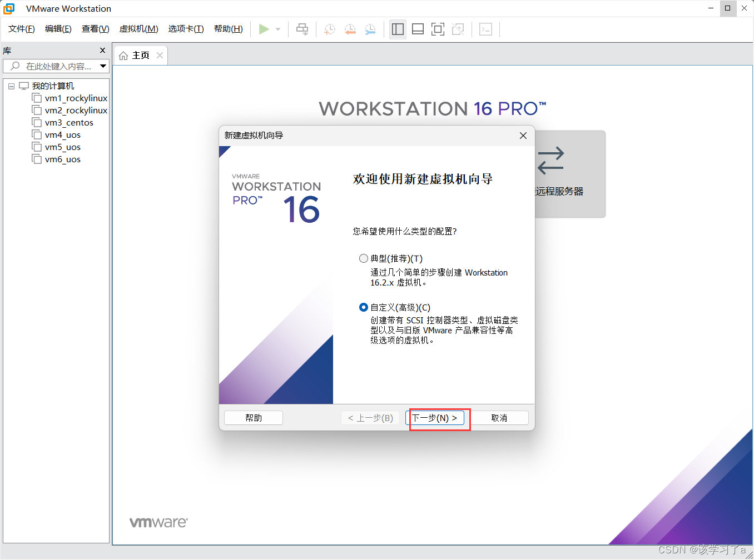754x560 pixels.
Task: Minimize the VMware Workstation window
Action: (x=711, y=8)
